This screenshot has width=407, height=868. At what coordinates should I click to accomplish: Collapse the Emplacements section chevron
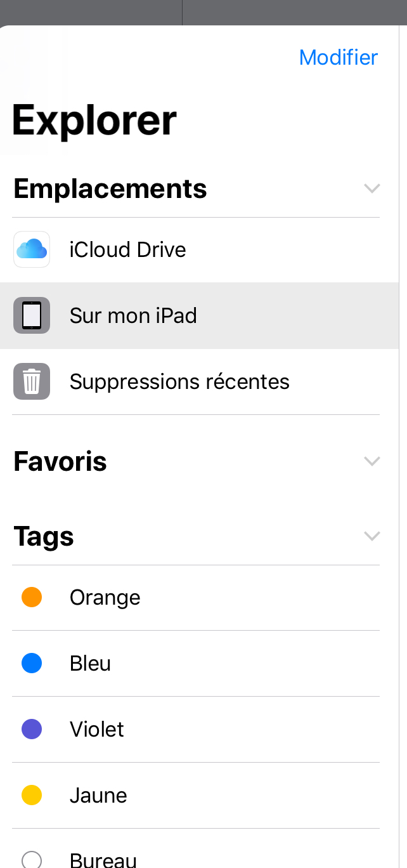[x=372, y=188]
